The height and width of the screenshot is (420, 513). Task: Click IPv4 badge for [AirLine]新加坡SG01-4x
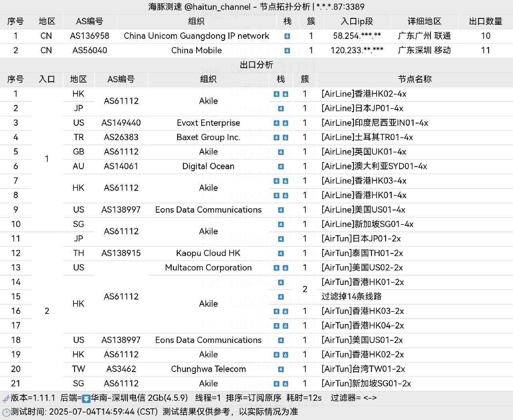281,224
